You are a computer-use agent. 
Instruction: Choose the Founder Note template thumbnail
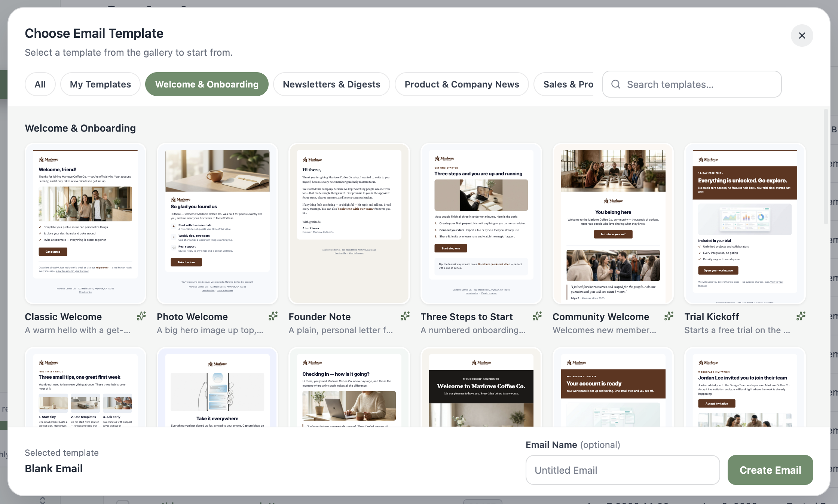click(349, 224)
